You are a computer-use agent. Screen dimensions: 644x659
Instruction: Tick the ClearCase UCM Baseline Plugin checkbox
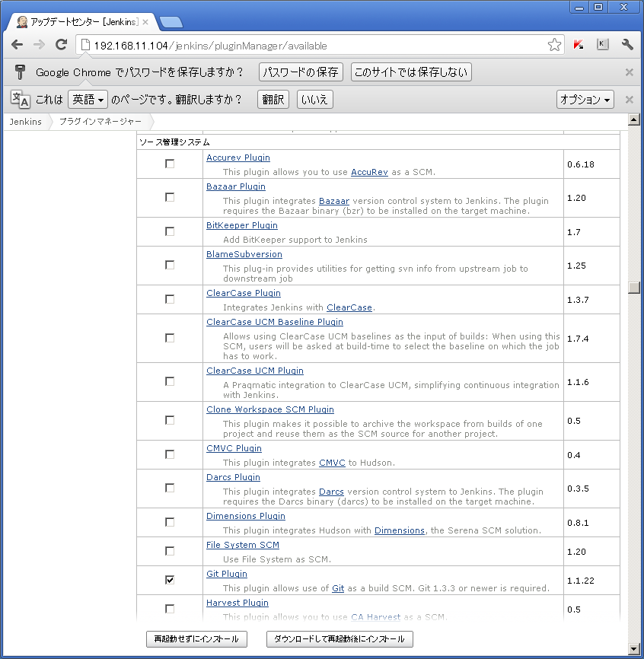point(170,339)
